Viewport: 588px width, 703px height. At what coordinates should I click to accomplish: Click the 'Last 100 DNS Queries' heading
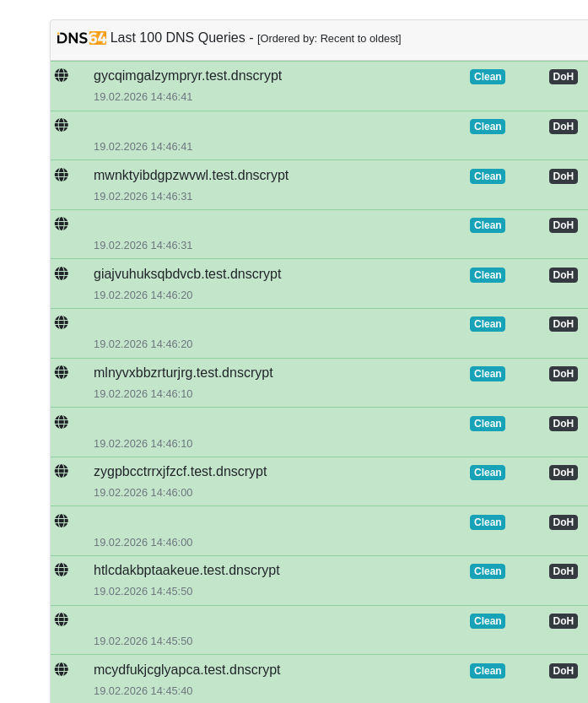[x=178, y=38]
